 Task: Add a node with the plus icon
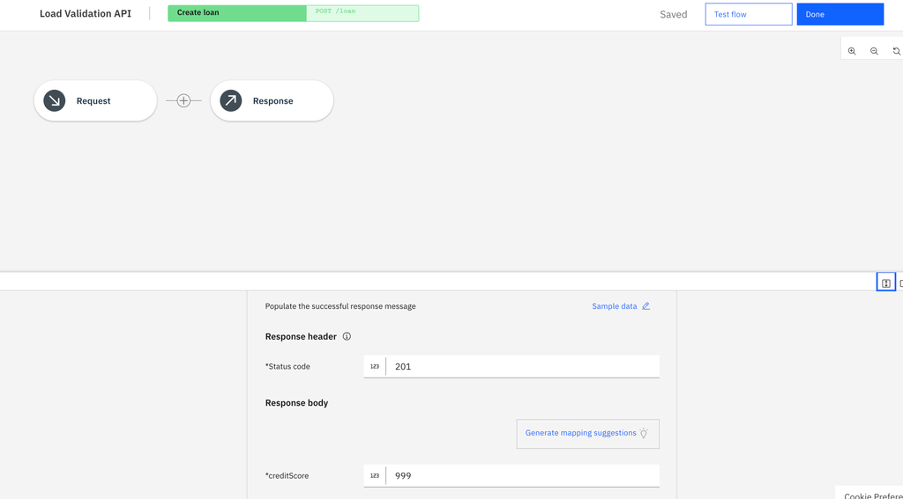pyautogui.click(x=183, y=101)
